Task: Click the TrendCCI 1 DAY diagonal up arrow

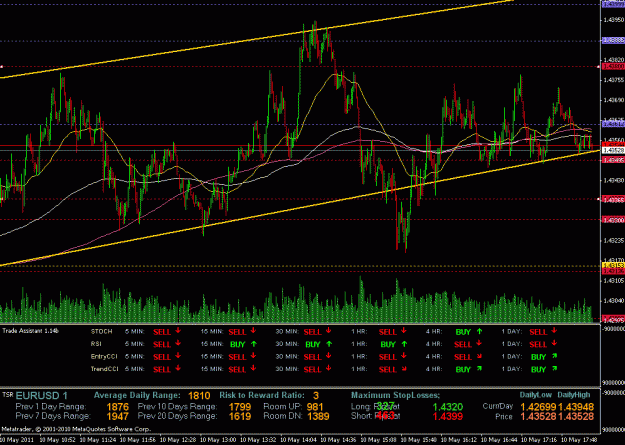Action: coord(554,368)
